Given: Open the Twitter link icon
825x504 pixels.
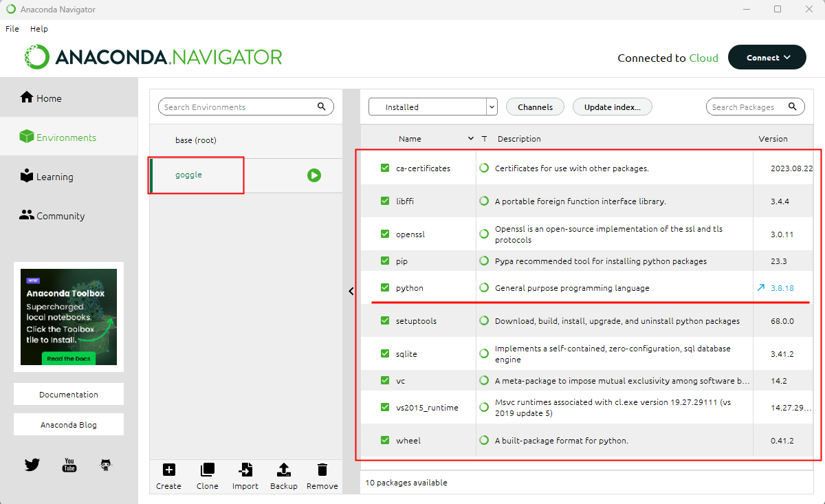Looking at the screenshot, I should pyautogui.click(x=32, y=465).
